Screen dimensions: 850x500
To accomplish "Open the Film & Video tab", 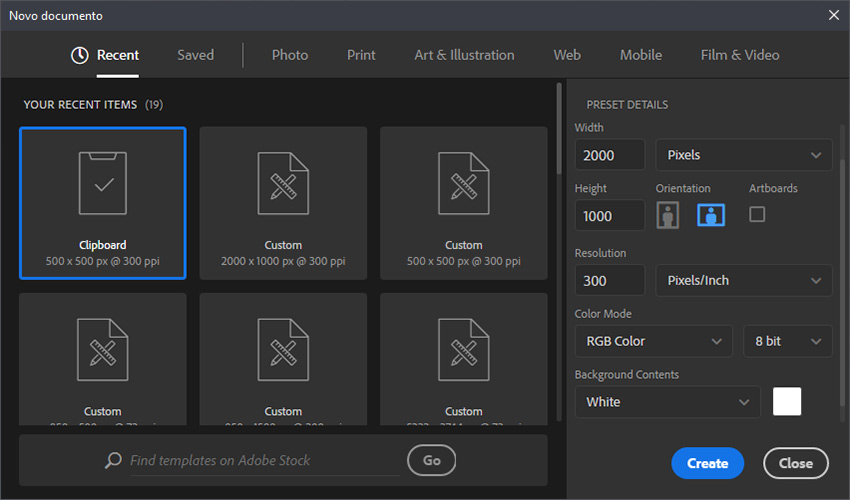I will tap(740, 55).
